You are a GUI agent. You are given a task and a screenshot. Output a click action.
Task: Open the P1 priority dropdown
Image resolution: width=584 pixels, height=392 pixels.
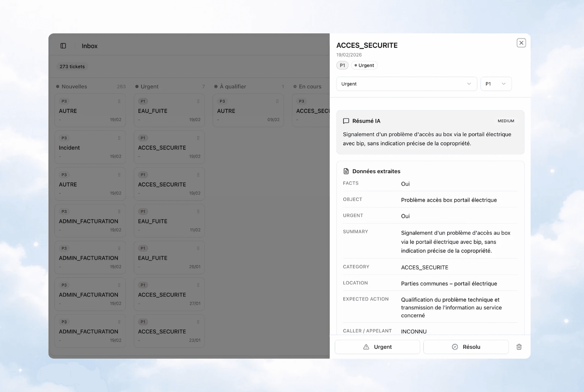tap(496, 84)
